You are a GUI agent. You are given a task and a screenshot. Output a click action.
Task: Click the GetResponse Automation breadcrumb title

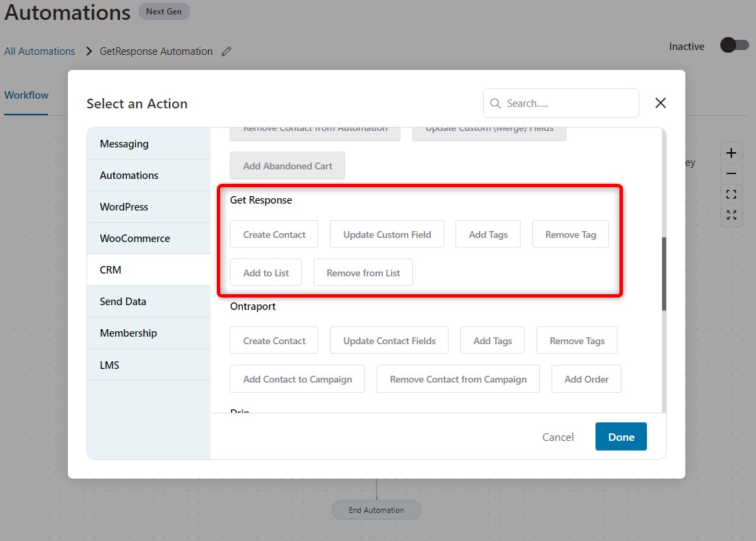(x=156, y=51)
